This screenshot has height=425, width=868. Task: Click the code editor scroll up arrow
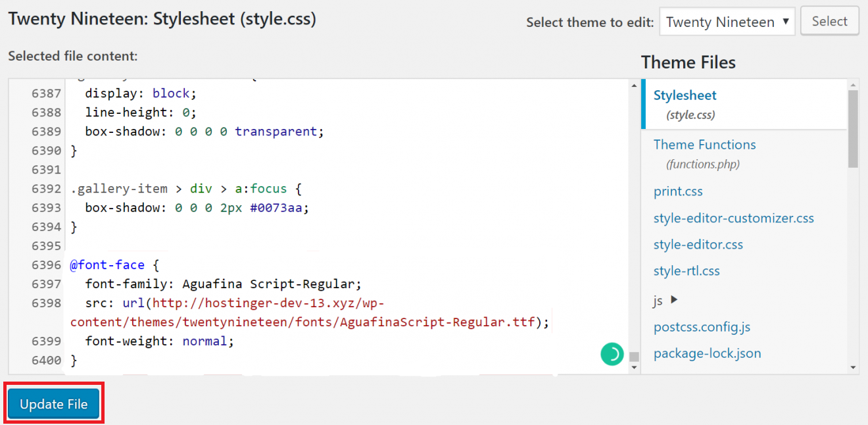click(634, 86)
